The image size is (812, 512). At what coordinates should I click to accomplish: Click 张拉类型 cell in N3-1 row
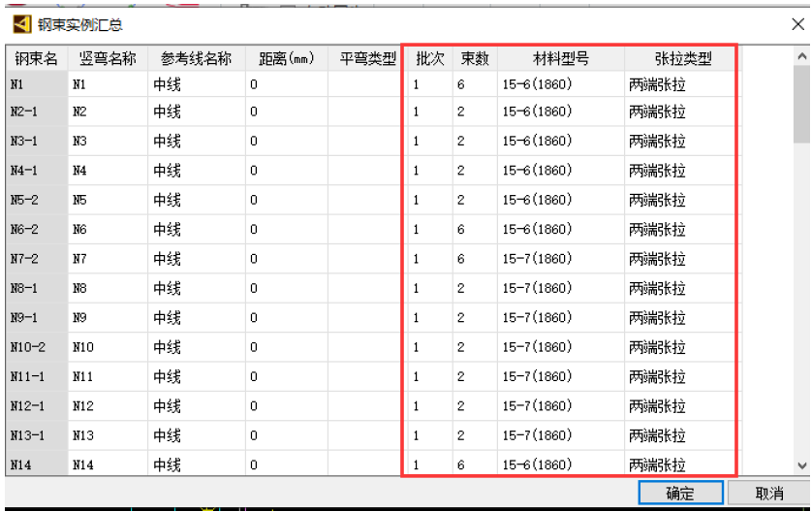coord(683,141)
